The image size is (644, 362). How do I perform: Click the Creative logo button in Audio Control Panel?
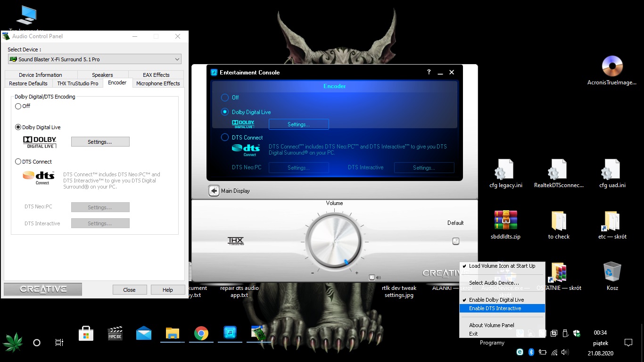43,289
